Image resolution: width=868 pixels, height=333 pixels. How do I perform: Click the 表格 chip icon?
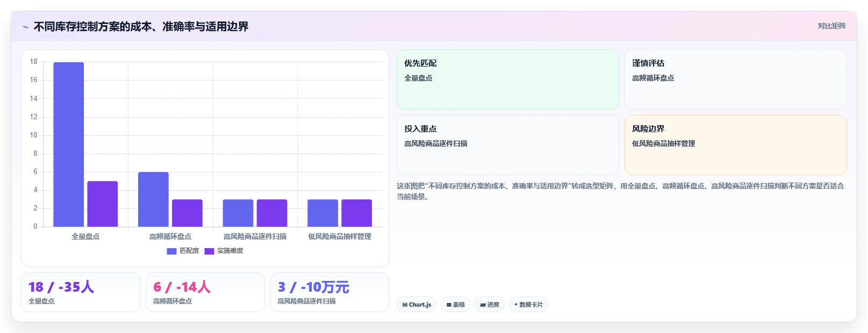(x=449, y=305)
